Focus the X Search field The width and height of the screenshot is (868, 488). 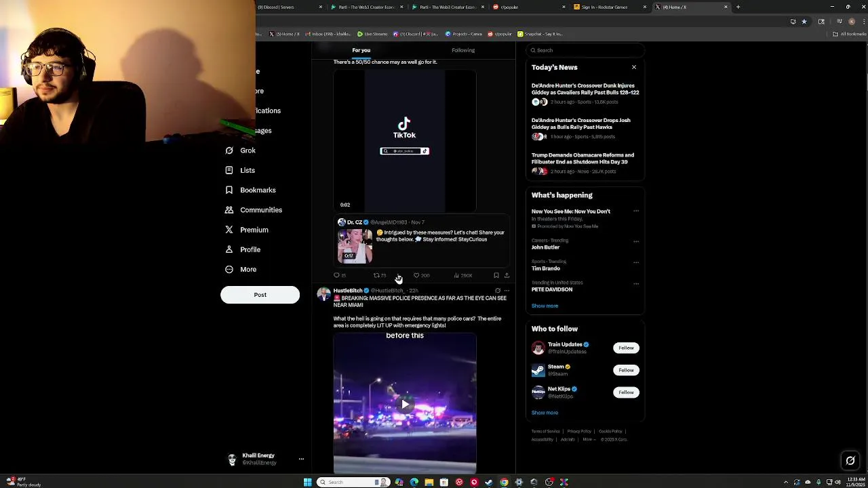coord(585,50)
